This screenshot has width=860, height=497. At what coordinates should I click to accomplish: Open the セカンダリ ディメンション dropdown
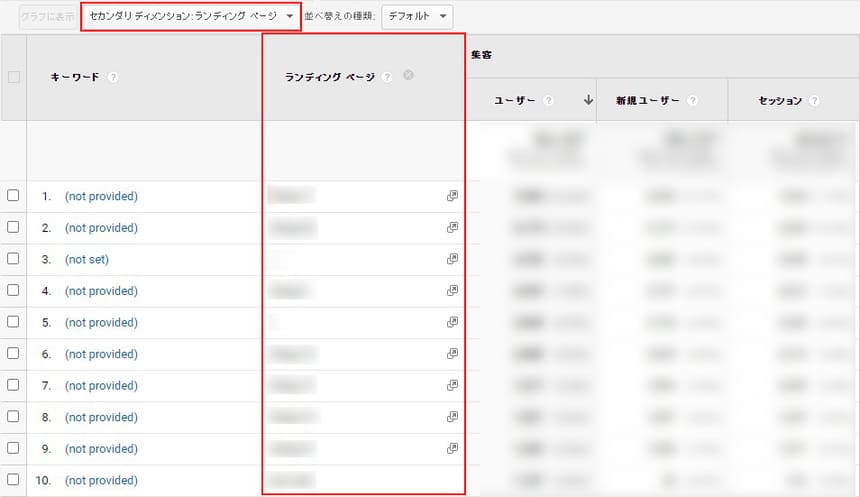[x=190, y=17]
